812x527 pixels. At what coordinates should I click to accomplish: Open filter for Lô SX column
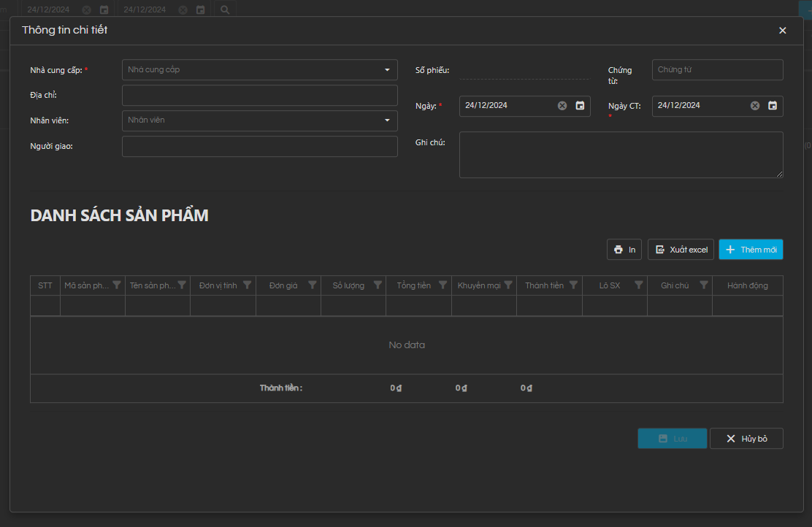click(639, 285)
